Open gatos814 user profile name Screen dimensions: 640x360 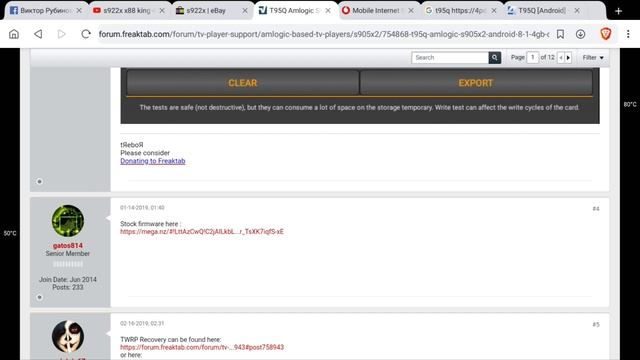[68, 246]
